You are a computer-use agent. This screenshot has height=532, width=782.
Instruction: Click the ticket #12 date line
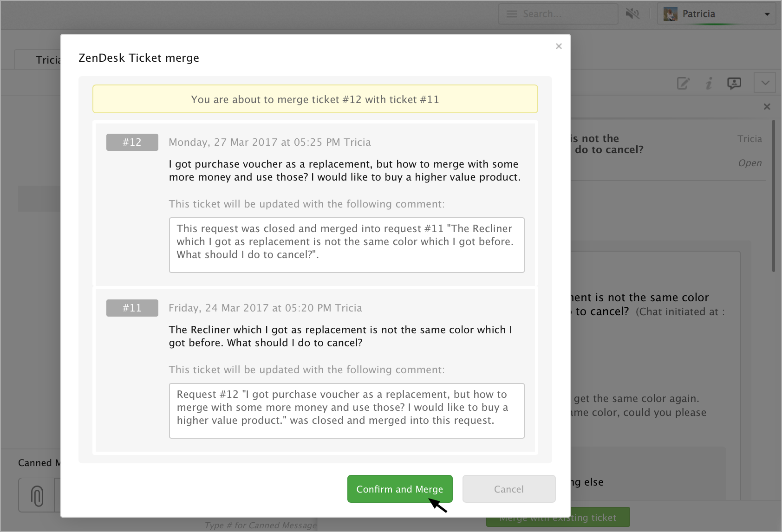270,142
